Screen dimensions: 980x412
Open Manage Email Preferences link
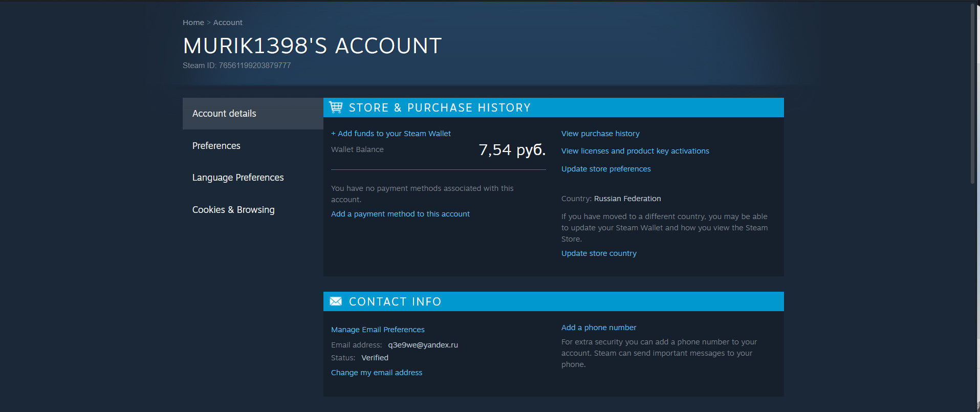pyautogui.click(x=378, y=330)
